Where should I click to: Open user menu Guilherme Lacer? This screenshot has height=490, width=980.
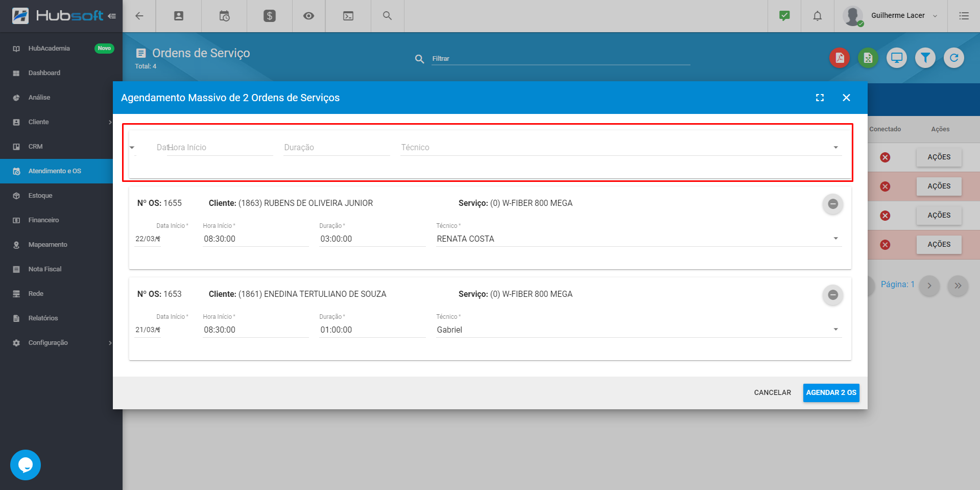coord(891,16)
